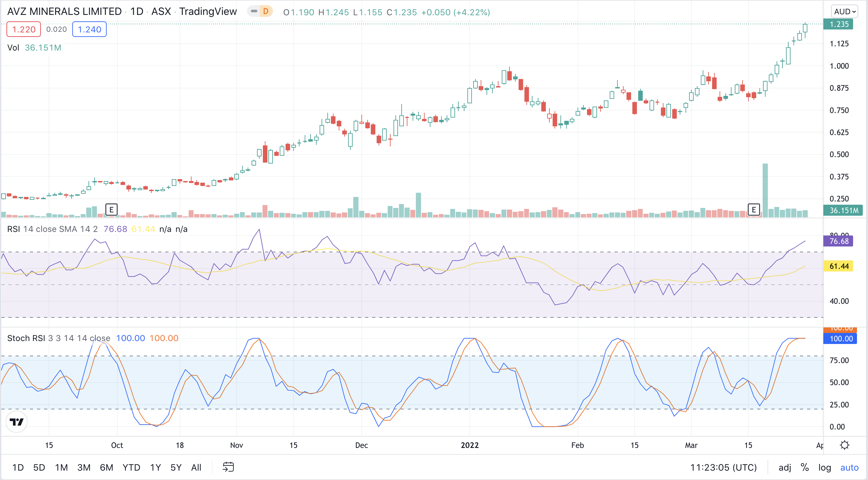Toggle auto scale mode
Image resolution: width=868 pixels, height=480 pixels.
click(849, 467)
